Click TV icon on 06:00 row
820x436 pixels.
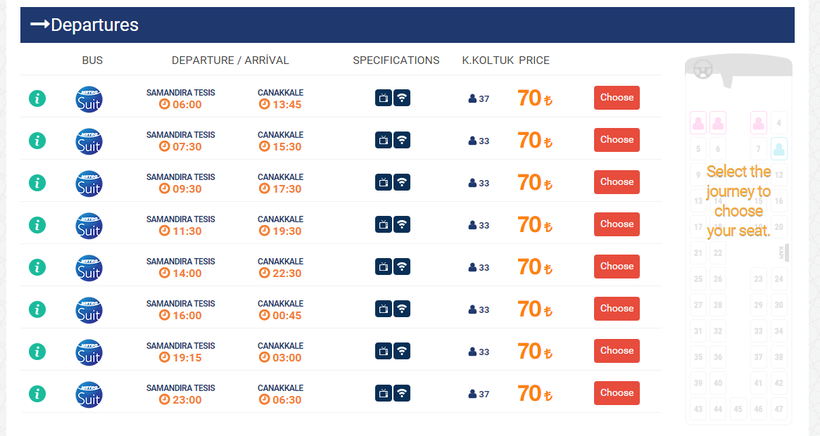pyautogui.click(x=383, y=98)
